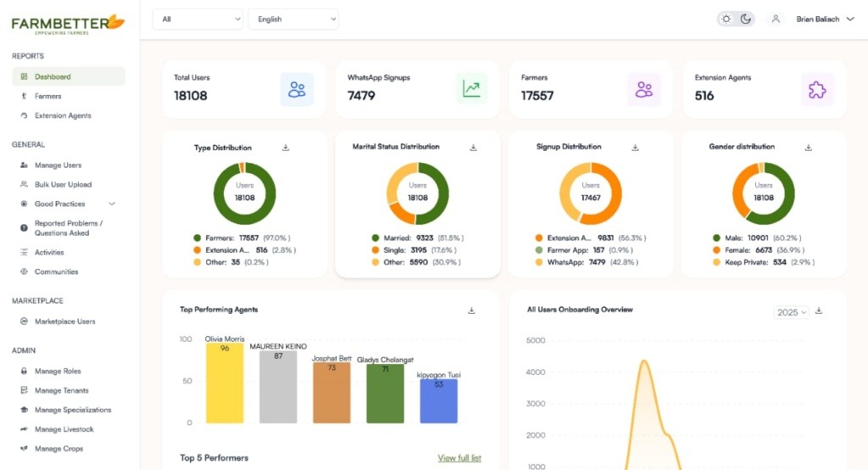Open the Brian Baliach profile menu
The width and height of the screenshot is (868, 470).
pos(824,19)
